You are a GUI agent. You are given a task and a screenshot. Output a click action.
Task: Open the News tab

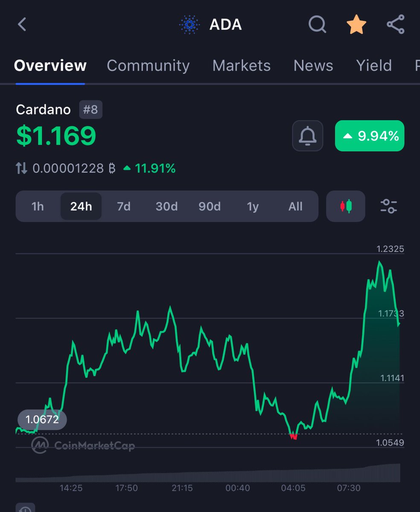coord(313,65)
